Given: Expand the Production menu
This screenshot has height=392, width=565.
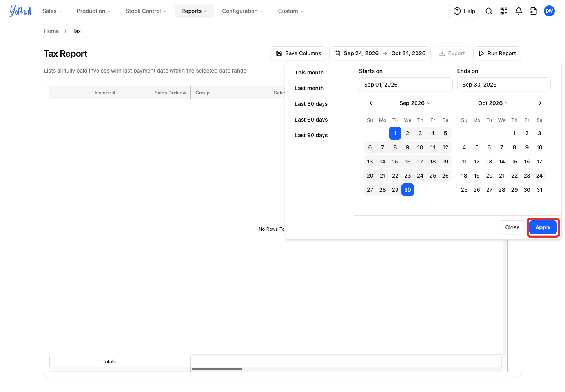Looking at the screenshot, I should (94, 11).
